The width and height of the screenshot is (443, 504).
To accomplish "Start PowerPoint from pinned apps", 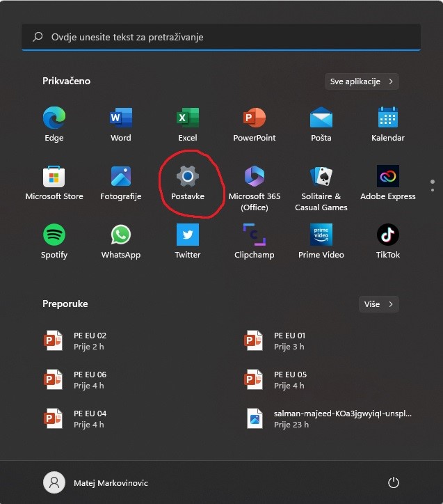I will 255,124.
